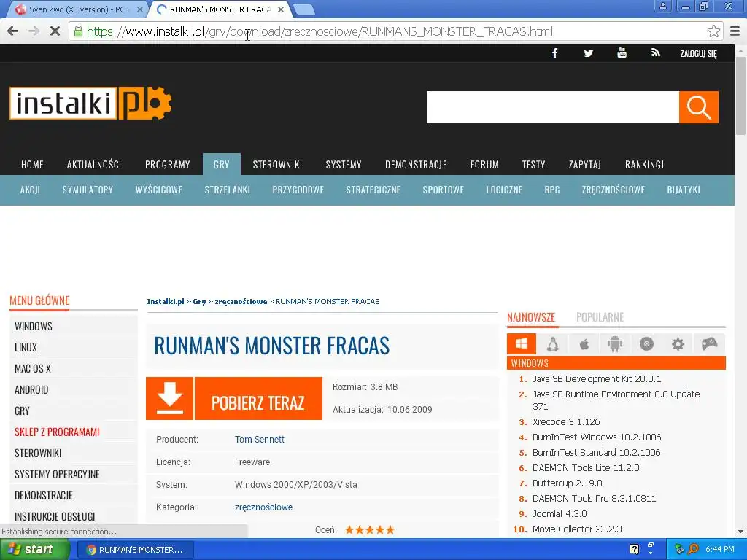This screenshot has width=747, height=560.
Task: Open a new browser tab
Action: 303,9
